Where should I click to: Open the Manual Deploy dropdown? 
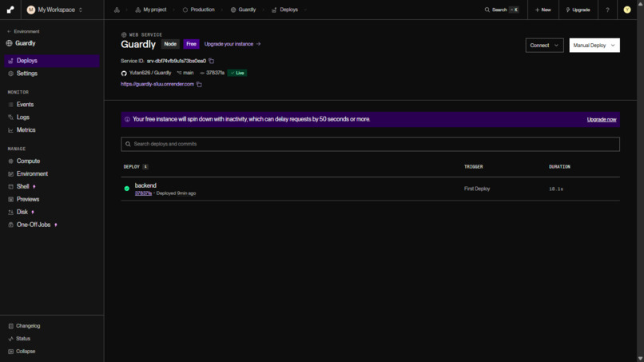[594, 46]
